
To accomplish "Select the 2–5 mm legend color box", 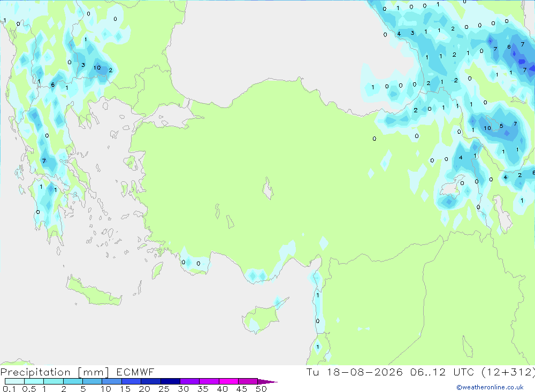I will (x=73, y=381).
